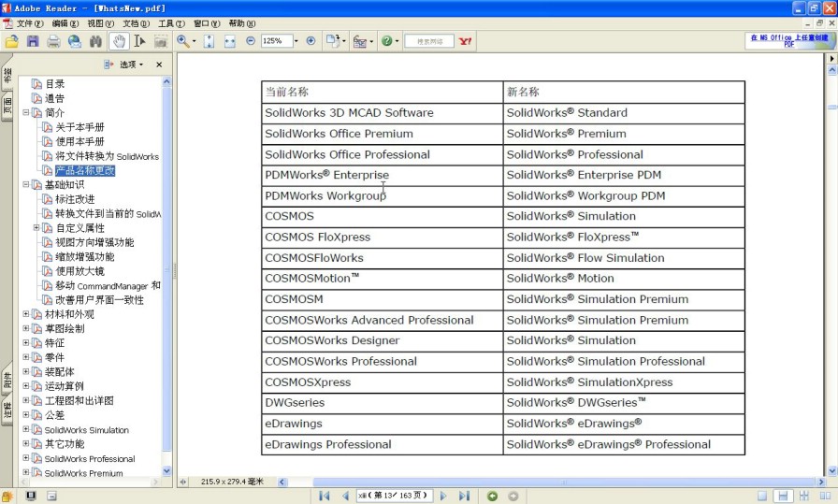Click the zoom percentage field showing 125%

point(276,41)
